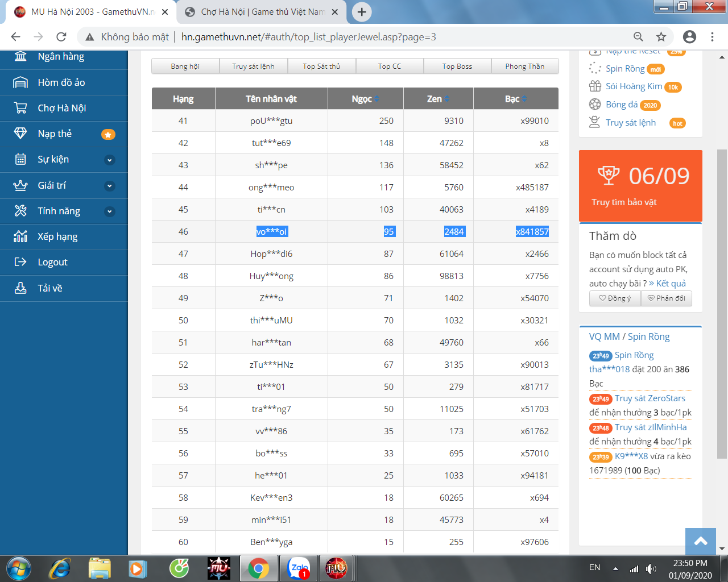
Task: Click the scroll-to-top arrow button
Action: click(701, 541)
